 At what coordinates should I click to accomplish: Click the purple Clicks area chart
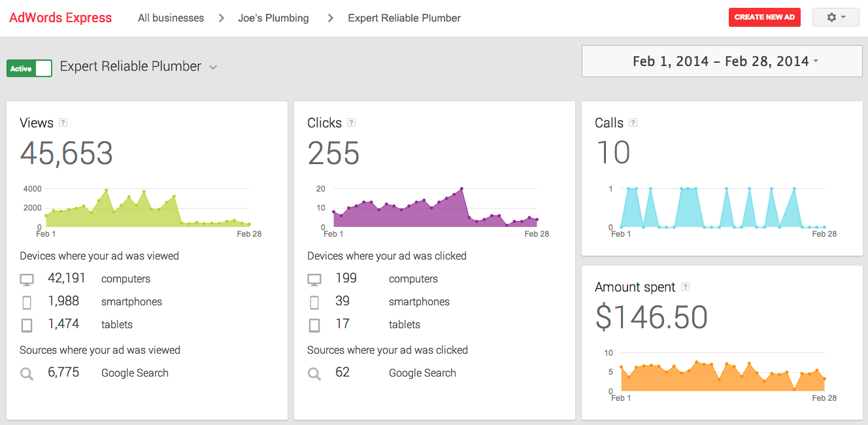435,208
